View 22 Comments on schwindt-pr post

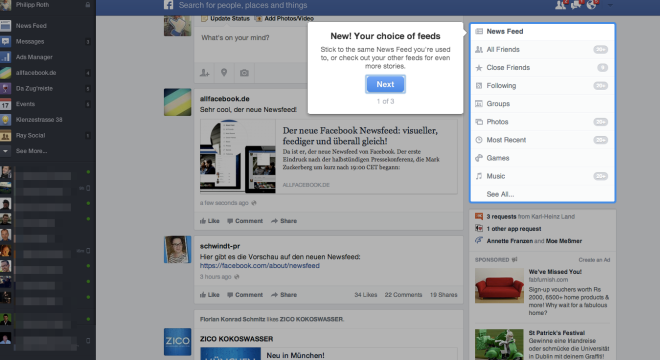tap(403, 295)
